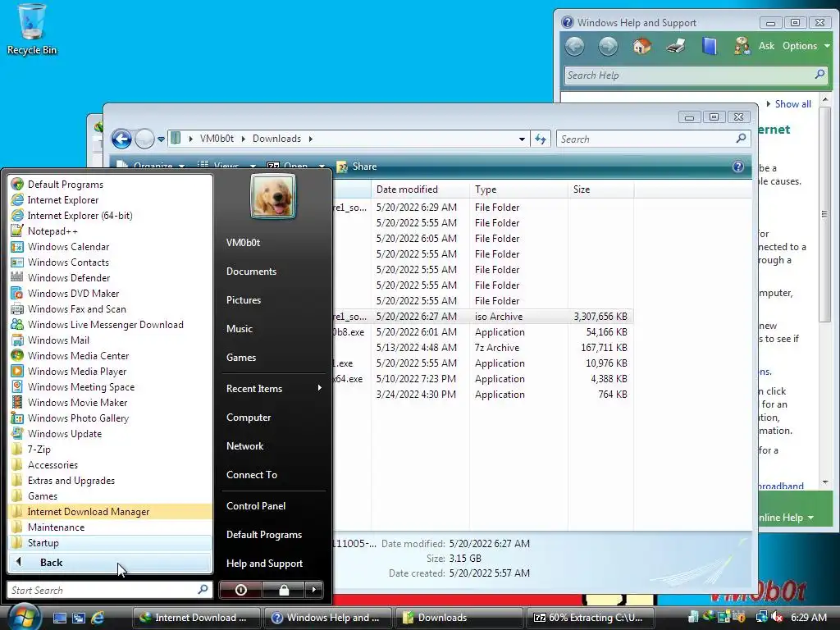Open Browse Help book icon
The height and width of the screenshot is (630, 840).
[x=710, y=46]
